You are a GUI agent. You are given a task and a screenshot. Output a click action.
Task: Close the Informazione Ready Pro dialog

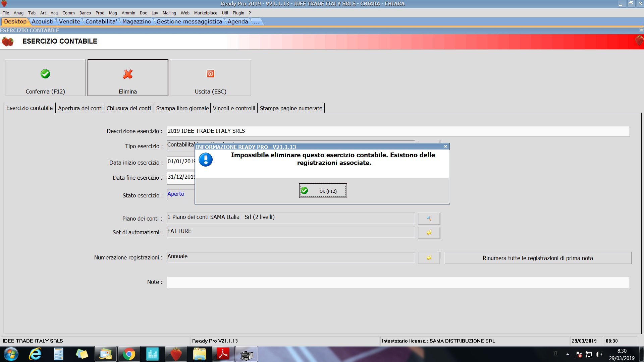point(445,146)
